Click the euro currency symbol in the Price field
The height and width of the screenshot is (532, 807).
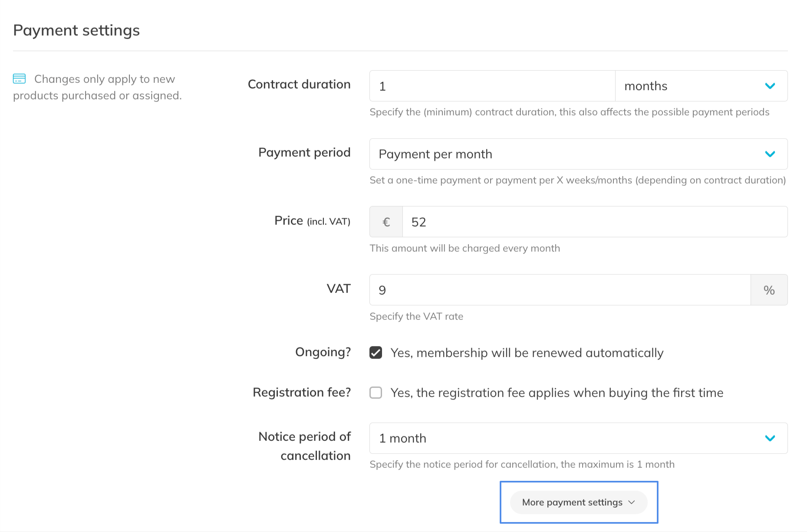pyautogui.click(x=386, y=222)
